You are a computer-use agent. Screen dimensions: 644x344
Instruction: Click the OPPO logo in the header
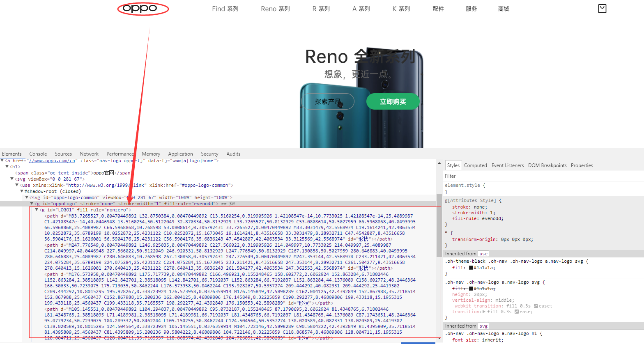(x=140, y=8)
